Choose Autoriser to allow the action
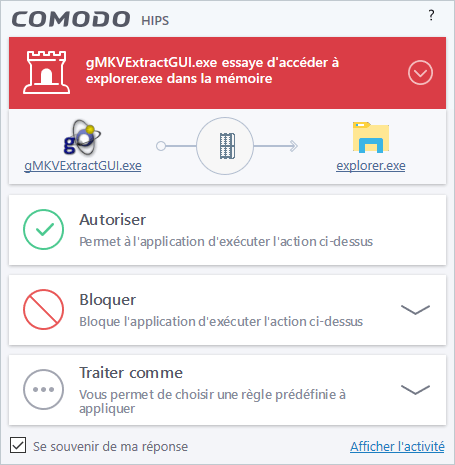Image resolution: width=455 pixels, height=465 pixels. (227, 230)
